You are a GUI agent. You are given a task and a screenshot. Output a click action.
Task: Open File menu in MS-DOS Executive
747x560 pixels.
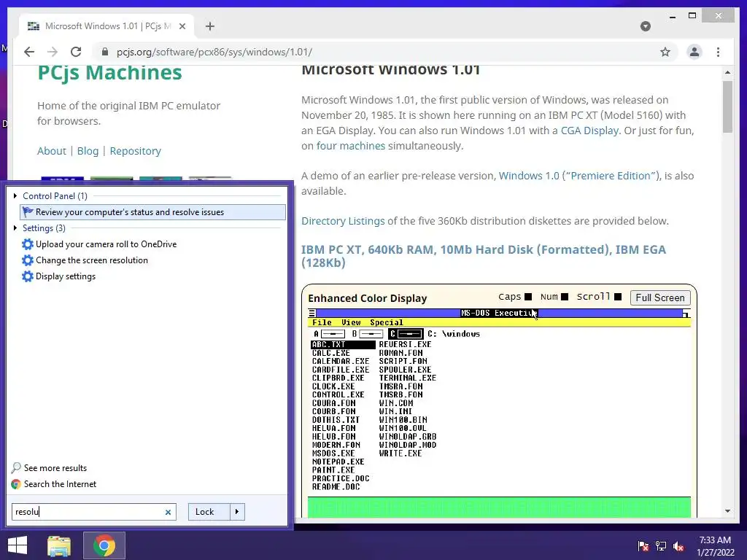coord(322,322)
